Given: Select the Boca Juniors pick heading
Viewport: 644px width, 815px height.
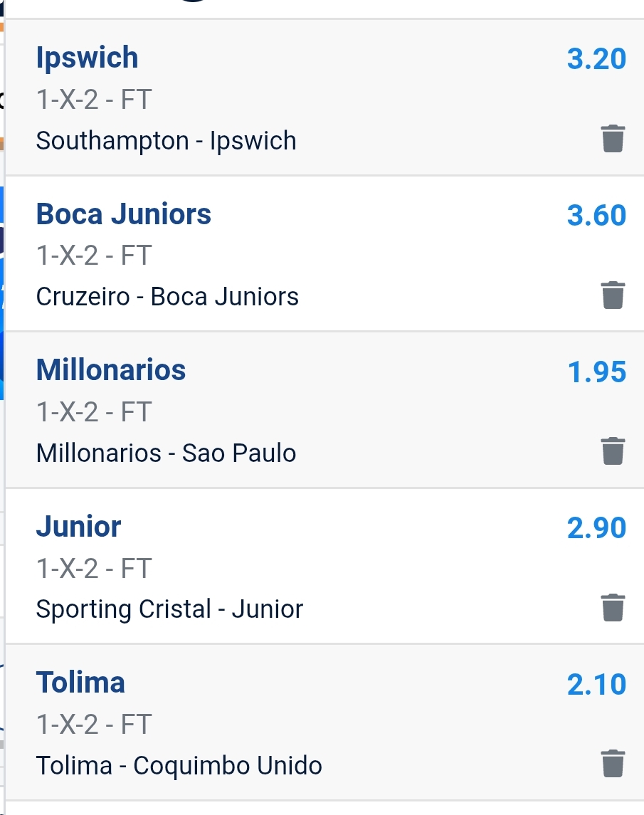Looking at the screenshot, I should (123, 214).
